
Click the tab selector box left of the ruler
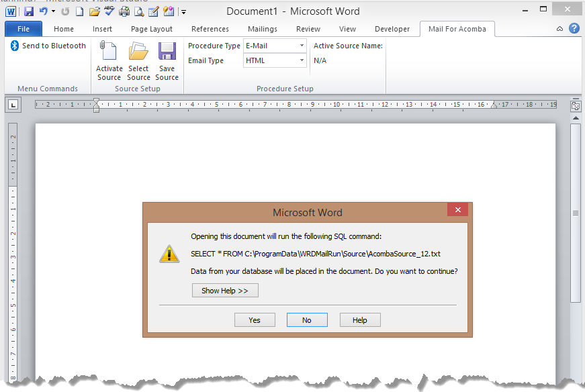coord(13,105)
